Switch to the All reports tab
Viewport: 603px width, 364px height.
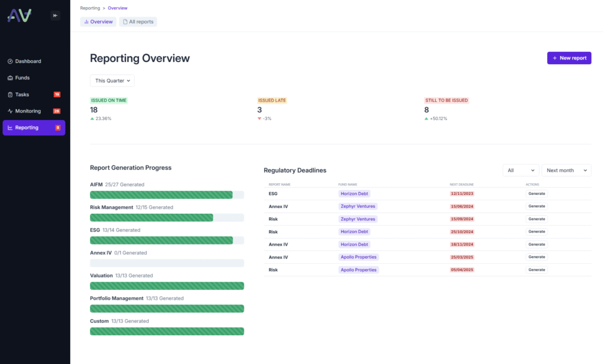(138, 22)
